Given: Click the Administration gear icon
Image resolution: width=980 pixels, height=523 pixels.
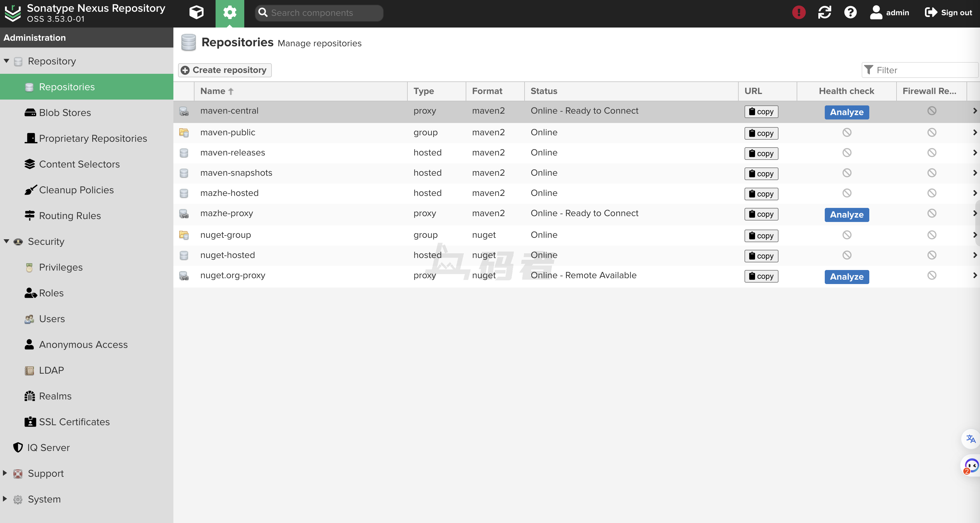Looking at the screenshot, I should coord(229,13).
